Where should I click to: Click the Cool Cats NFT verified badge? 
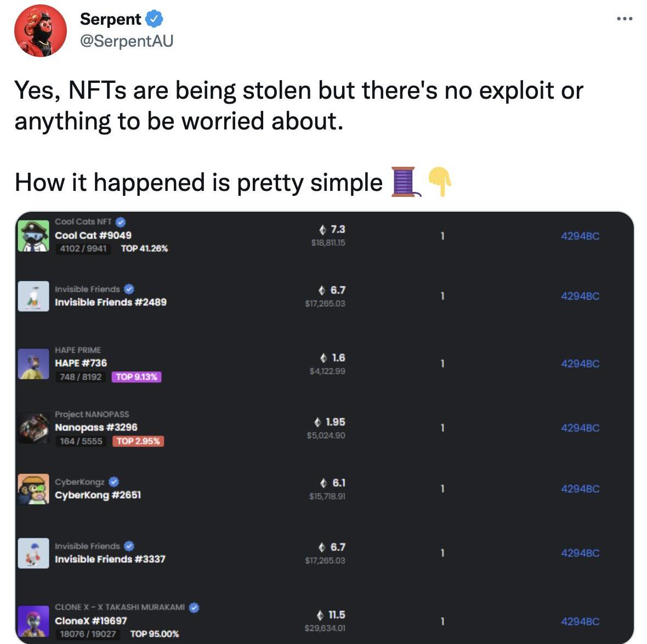coord(121,222)
